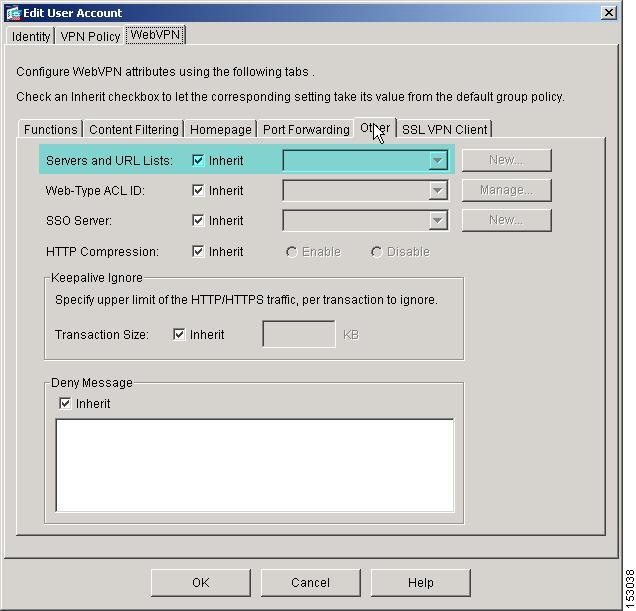Viewport: 636px width, 611px height.
Task: Click the Servers and URL Lists label
Action: 109,161
